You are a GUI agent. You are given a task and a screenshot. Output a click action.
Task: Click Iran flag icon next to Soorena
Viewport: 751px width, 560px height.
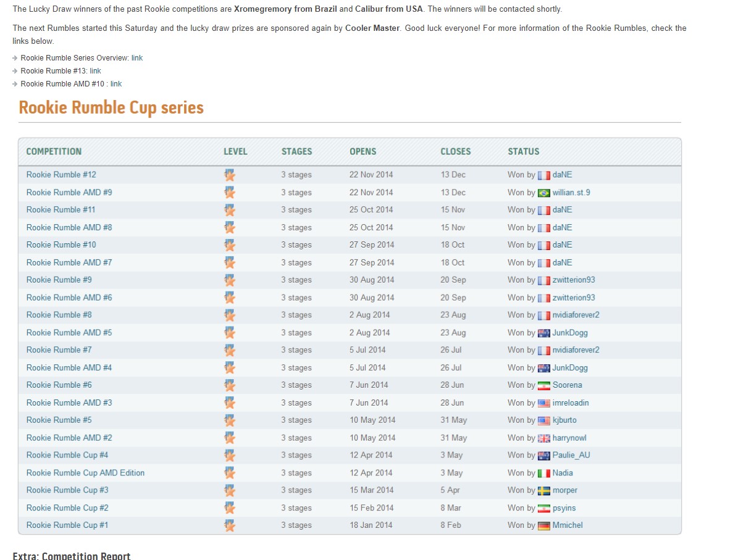(x=543, y=385)
